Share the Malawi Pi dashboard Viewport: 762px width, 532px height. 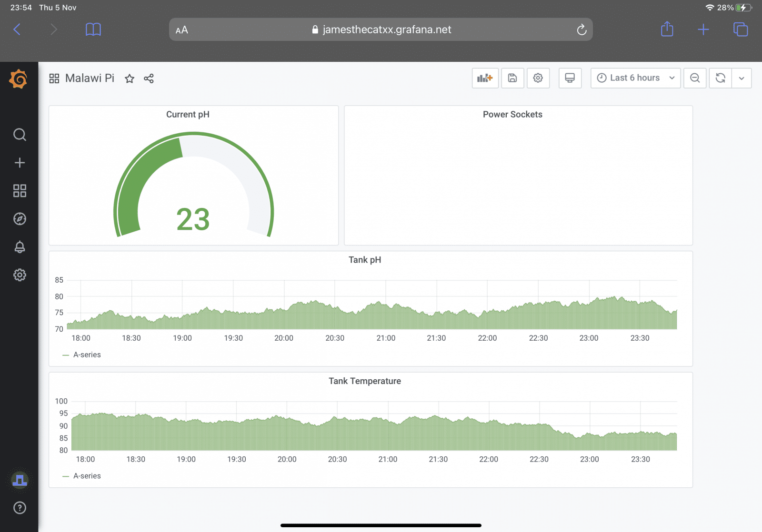point(149,79)
